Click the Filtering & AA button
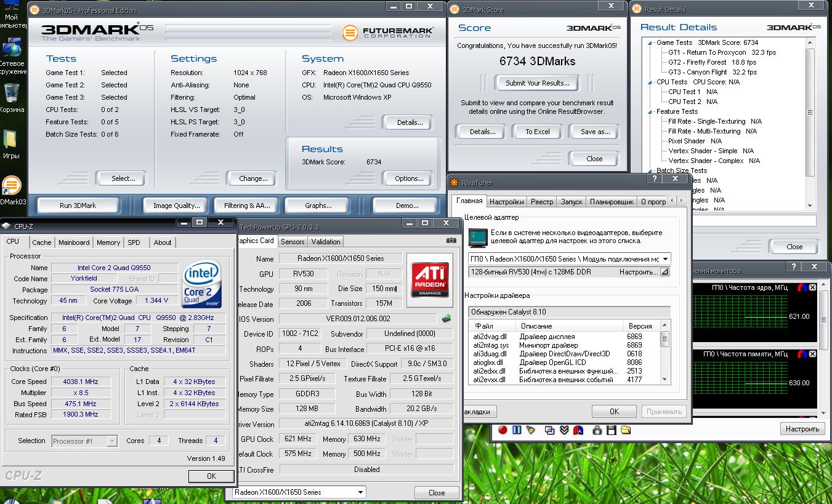 point(247,206)
